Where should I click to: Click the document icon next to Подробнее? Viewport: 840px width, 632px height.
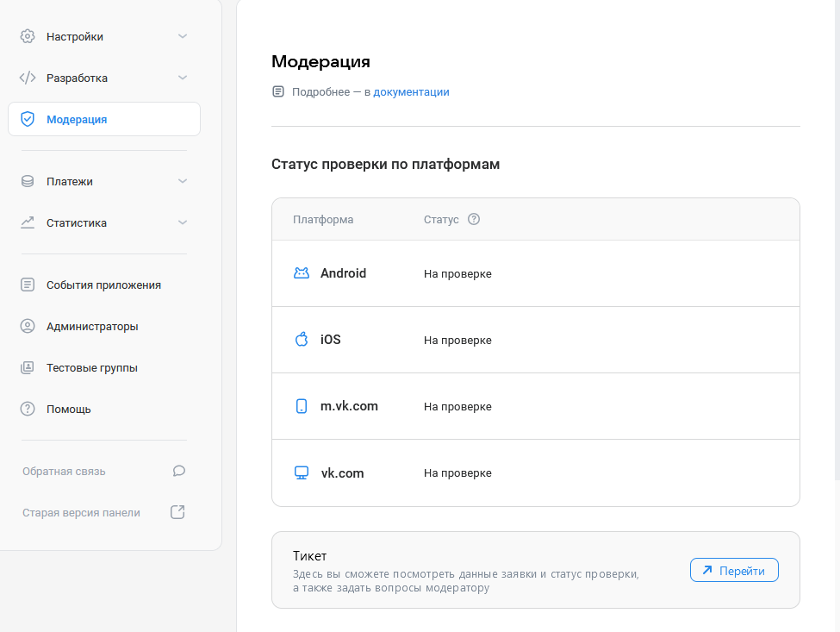pos(277,91)
